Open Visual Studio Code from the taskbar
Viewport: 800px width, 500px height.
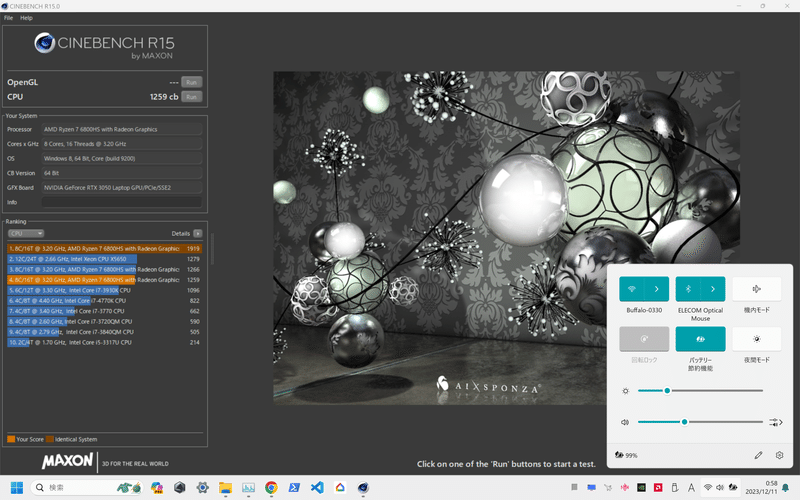click(x=317, y=488)
